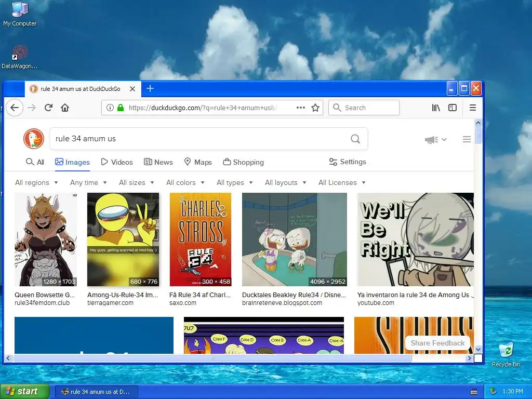Expand the All Licenses filter
532x399 pixels.
pos(342,182)
